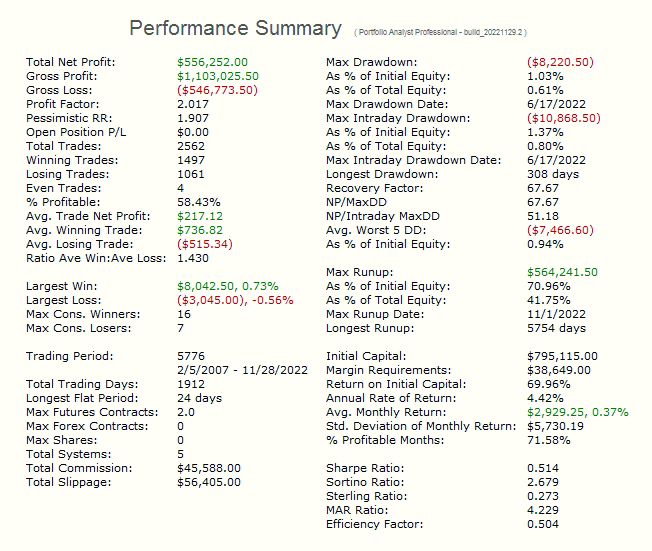Select the Profit Factor value 2.017
Screen dimensions: 652x551
193,104
